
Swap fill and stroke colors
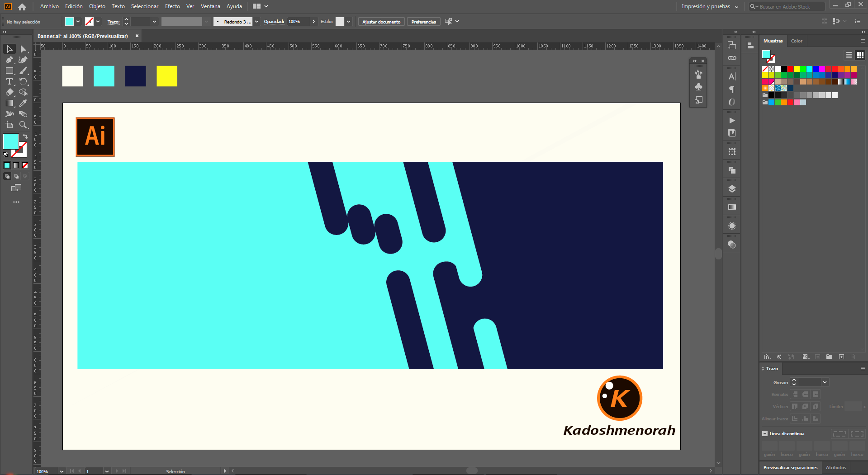pos(25,136)
